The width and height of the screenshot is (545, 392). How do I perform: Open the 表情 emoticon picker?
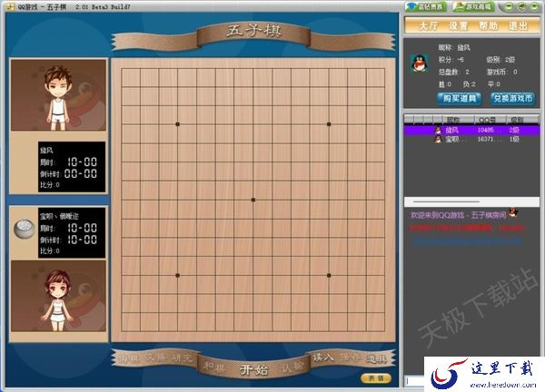(x=376, y=378)
